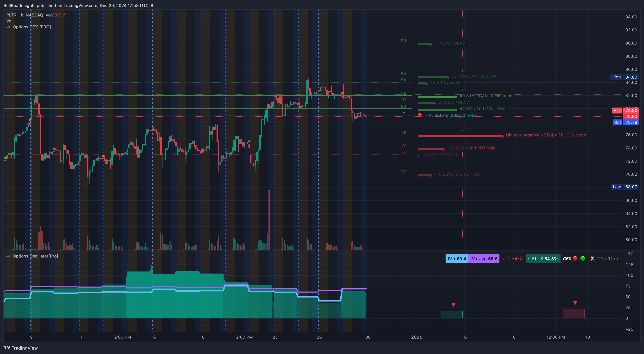Click the -16.36% / 3rd PUT Wall label
This screenshot has height=354, width=644.
click(458, 174)
